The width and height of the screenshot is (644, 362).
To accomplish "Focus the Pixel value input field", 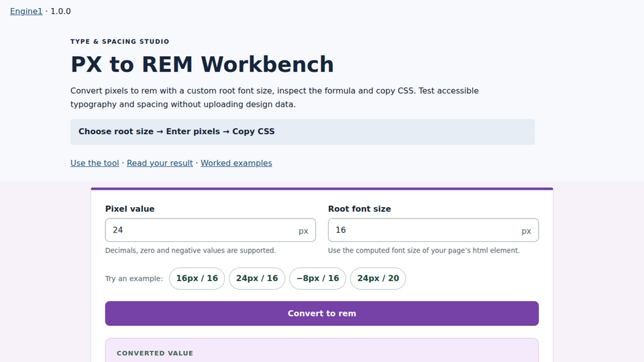I will (210, 230).
